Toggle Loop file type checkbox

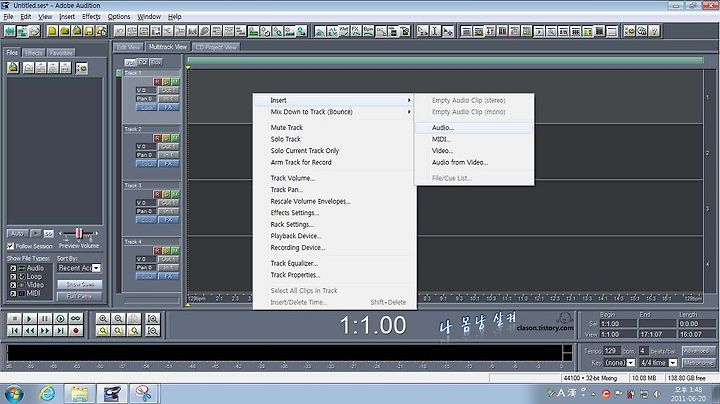click(13, 276)
